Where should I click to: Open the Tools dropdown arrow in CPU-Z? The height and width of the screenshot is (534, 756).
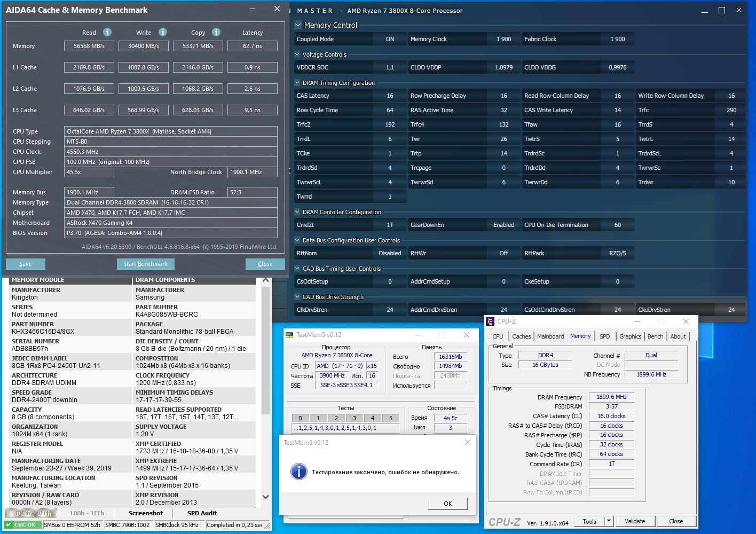click(608, 521)
